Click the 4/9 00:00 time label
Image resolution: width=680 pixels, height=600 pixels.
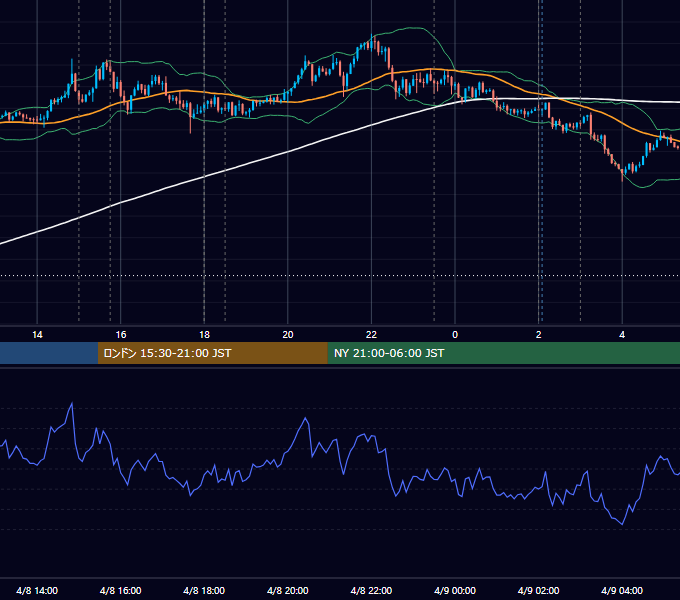455,590
